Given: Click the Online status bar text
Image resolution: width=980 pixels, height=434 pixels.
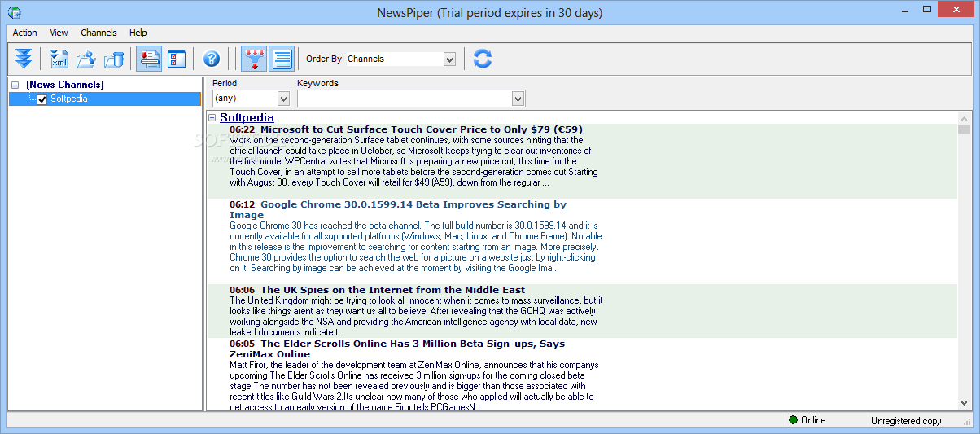Looking at the screenshot, I should coord(813,420).
